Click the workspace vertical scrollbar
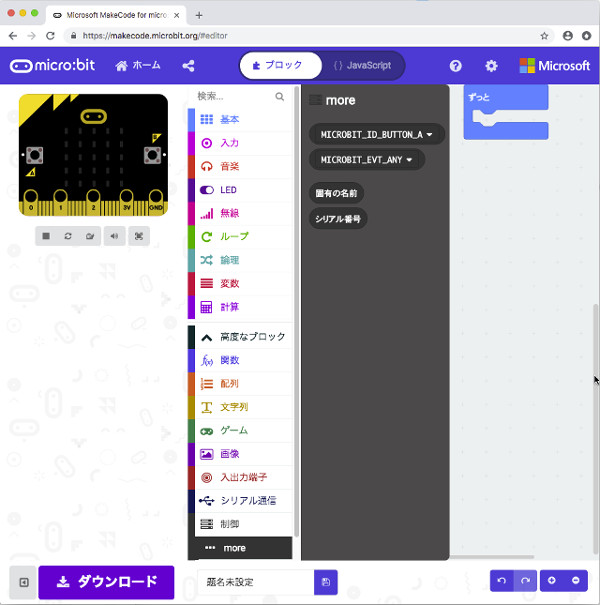This screenshot has height=605, width=600. click(596, 428)
